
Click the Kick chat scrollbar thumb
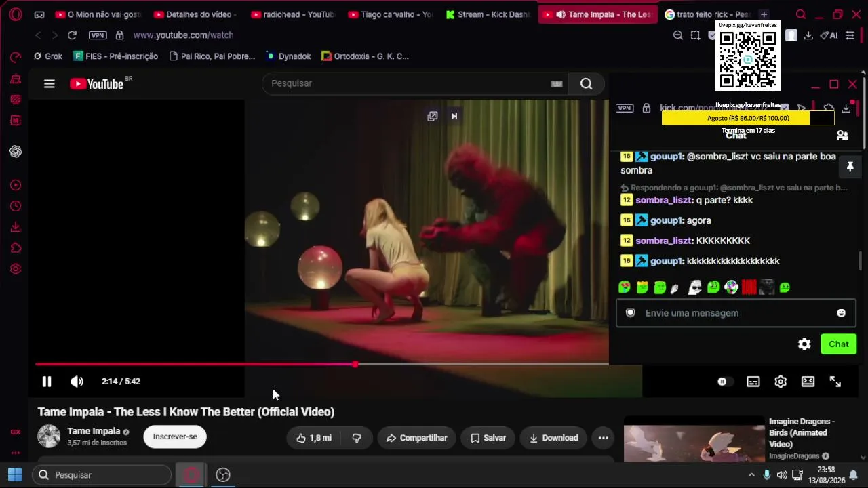coord(861,261)
